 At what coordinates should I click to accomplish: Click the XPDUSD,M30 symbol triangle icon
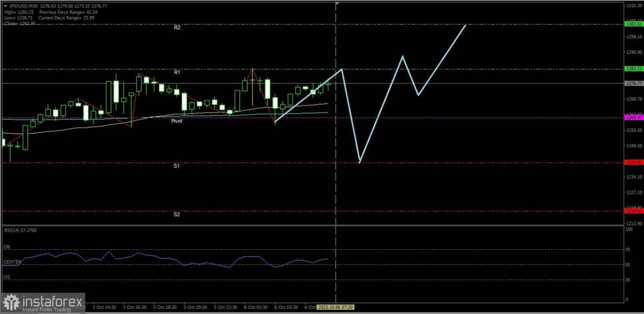pos(5,6)
